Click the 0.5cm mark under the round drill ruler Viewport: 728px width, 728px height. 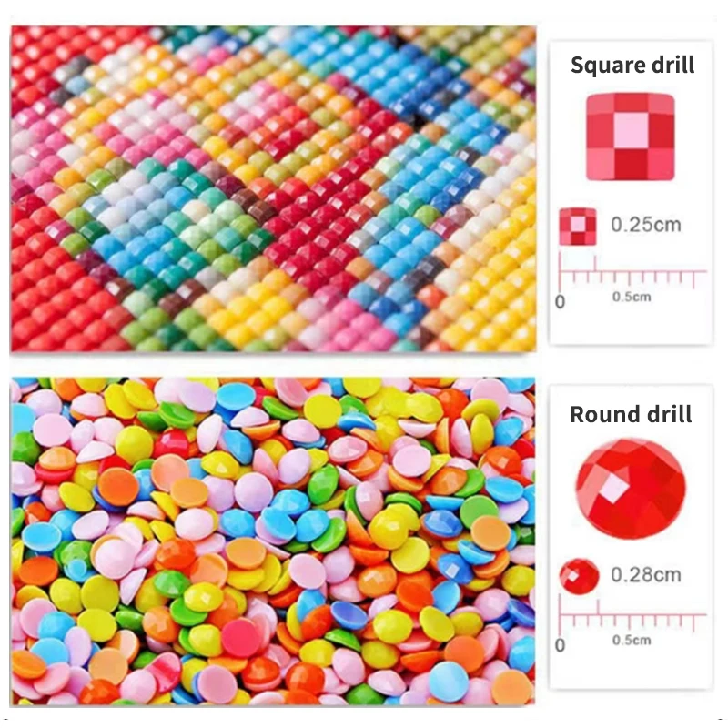[632, 640]
